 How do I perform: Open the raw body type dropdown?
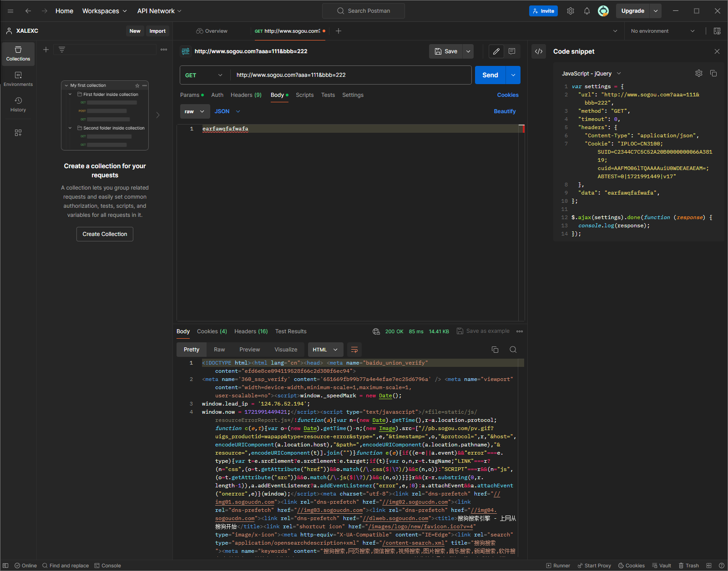pos(195,111)
